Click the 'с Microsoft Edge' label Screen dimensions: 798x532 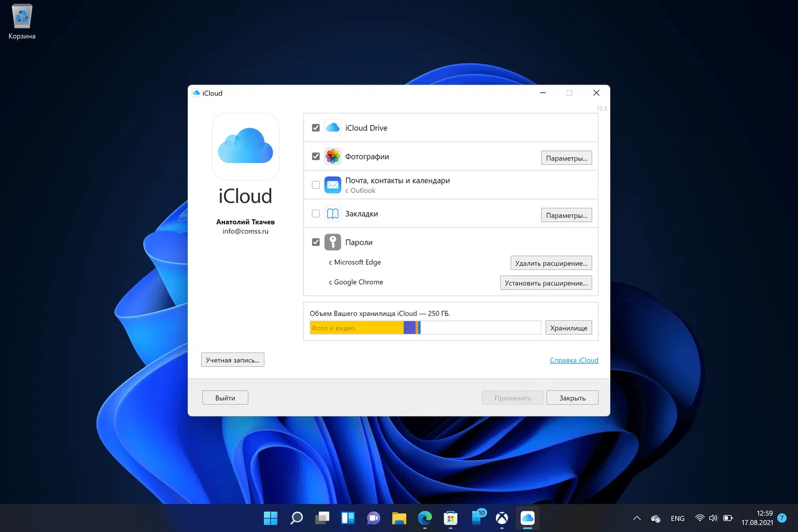coord(355,262)
